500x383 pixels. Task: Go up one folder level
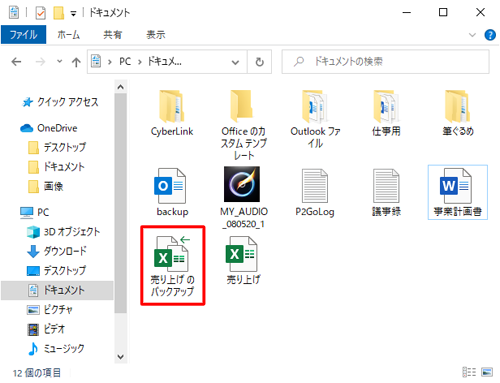tap(76, 62)
